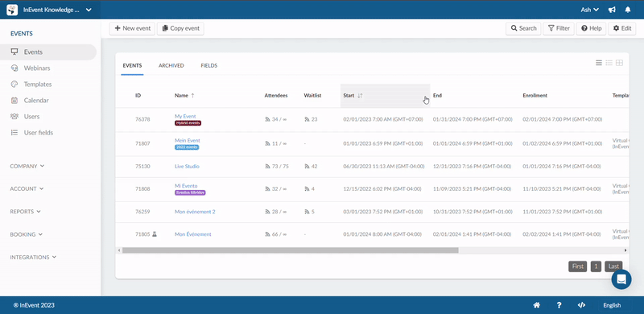Go to the First page

[577, 266]
